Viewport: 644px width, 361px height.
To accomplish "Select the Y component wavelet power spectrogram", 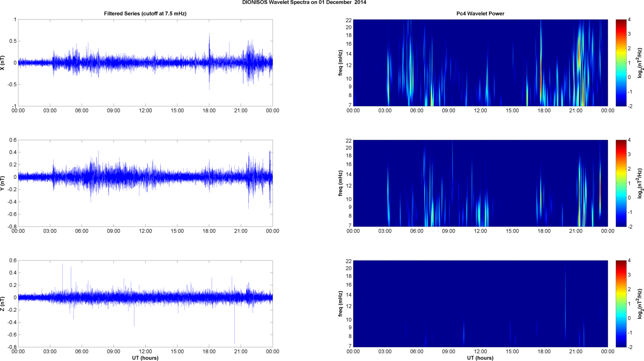I will click(x=480, y=183).
